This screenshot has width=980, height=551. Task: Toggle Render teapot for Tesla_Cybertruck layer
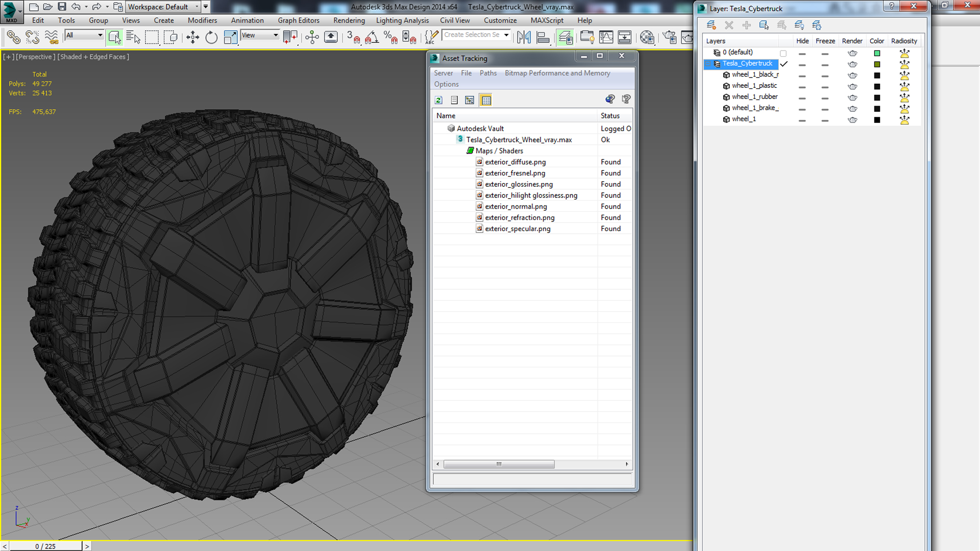852,64
